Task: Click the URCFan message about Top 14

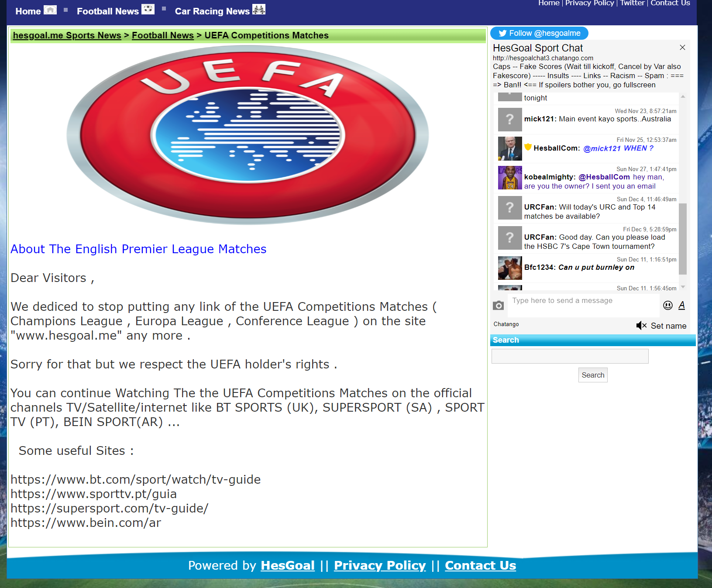Action: (x=590, y=212)
